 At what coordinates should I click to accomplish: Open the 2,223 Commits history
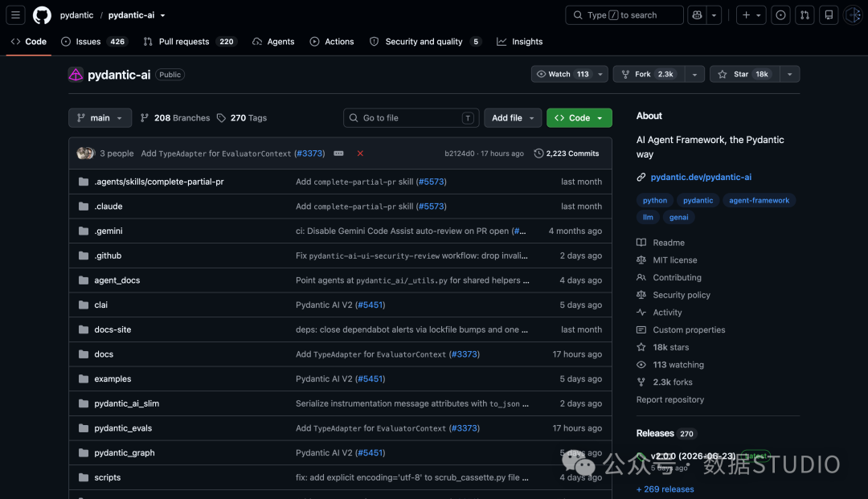567,153
